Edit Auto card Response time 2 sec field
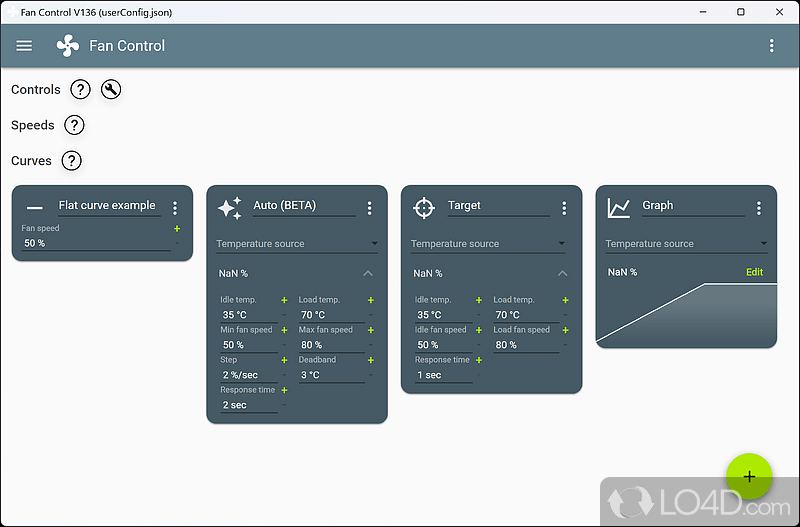800x527 pixels. (x=249, y=405)
